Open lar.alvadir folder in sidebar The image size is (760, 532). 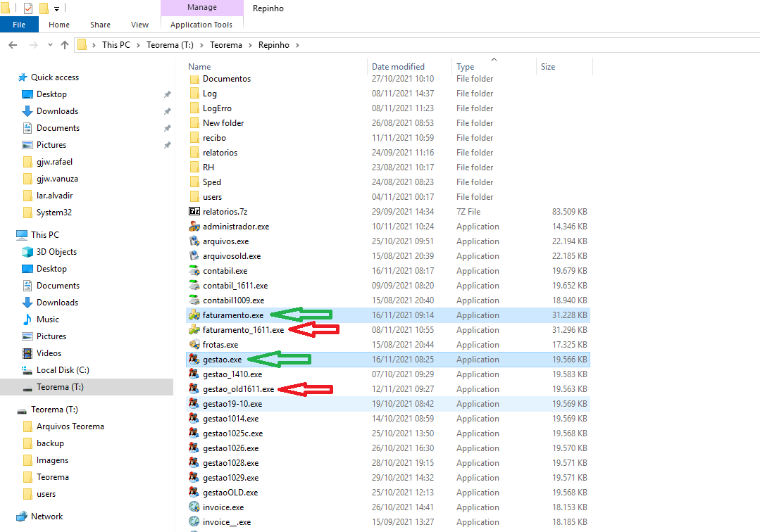(54, 196)
